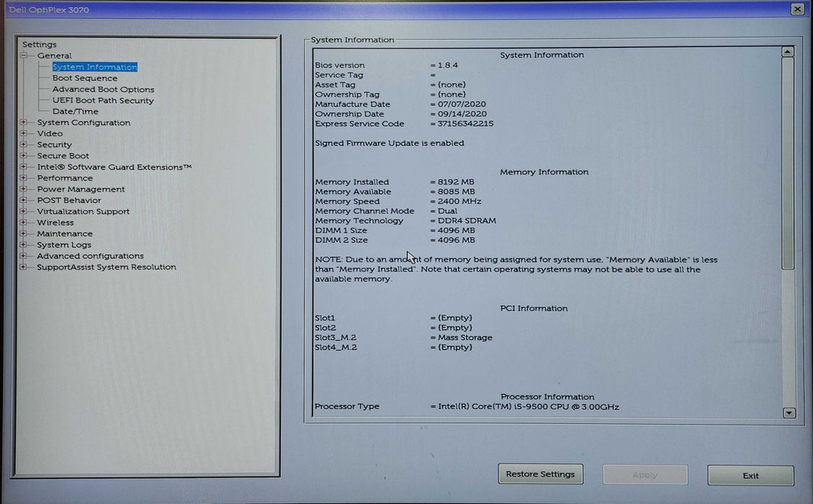Image resolution: width=813 pixels, height=504 pixels.
Task: Click the DIMM 1 Size label
Action: [x=341, y=230]
